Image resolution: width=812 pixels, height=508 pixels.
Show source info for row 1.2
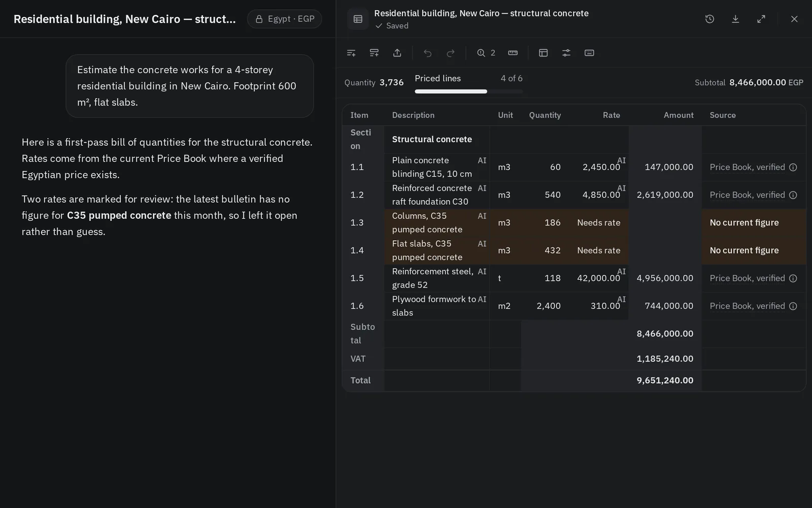(793, 195)
